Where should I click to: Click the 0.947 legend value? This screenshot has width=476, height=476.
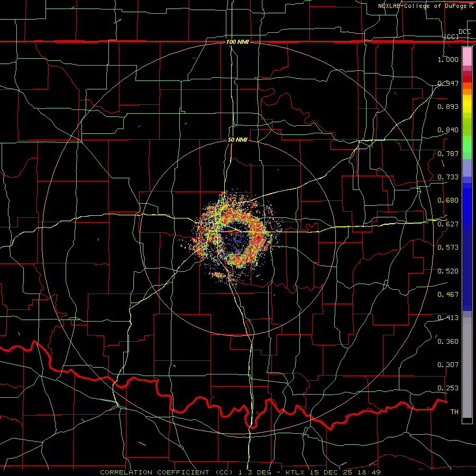448,83
